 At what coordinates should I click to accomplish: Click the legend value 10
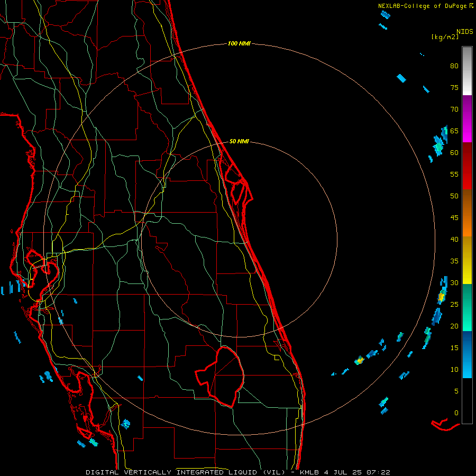[454, 370]
